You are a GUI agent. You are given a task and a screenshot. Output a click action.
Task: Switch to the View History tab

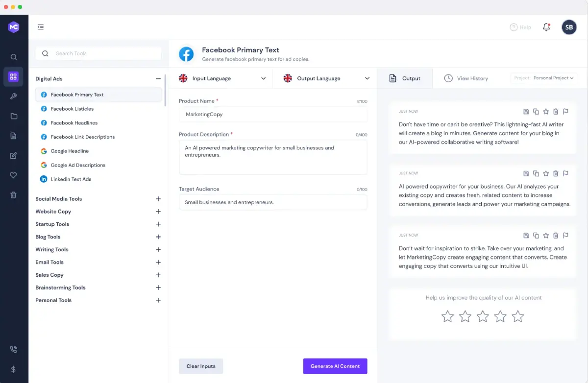[466, 78]
